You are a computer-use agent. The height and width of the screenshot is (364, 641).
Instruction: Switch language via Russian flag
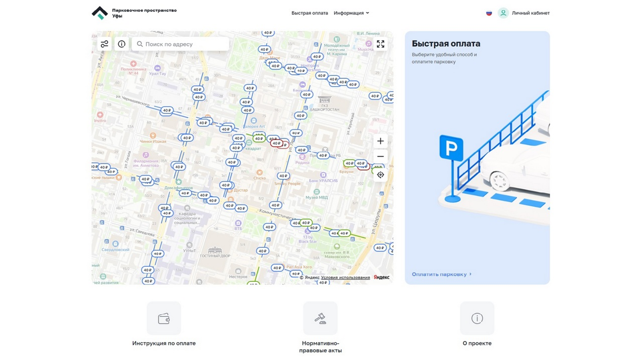pos(489,13)
